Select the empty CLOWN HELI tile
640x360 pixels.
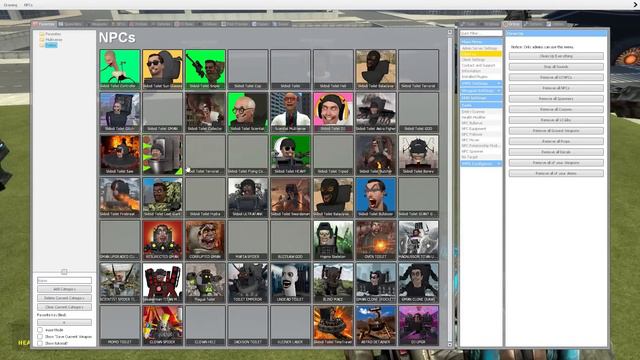click(205, 325)
